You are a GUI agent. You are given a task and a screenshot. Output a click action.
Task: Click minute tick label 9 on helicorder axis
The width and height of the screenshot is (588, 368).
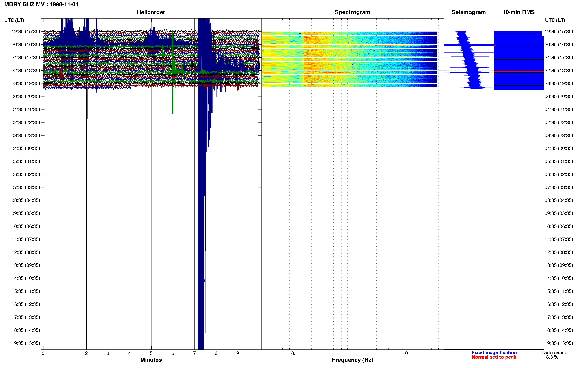tap(238, 353)
